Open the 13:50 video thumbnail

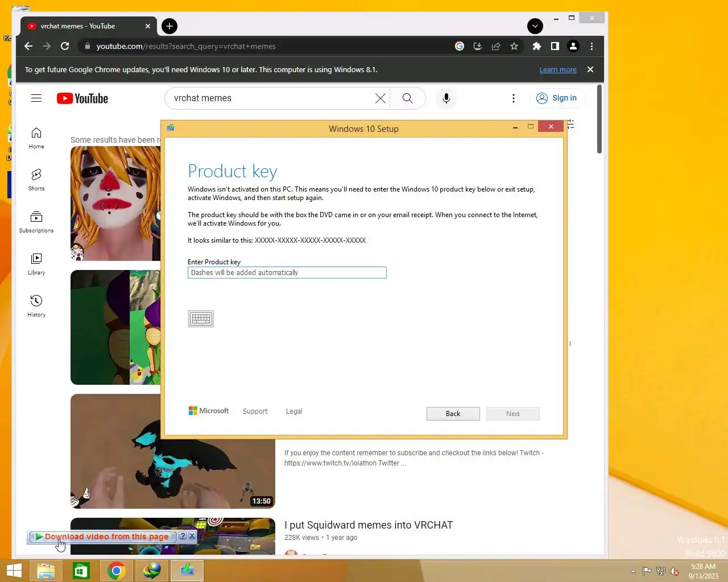click(x=173, y=451)
